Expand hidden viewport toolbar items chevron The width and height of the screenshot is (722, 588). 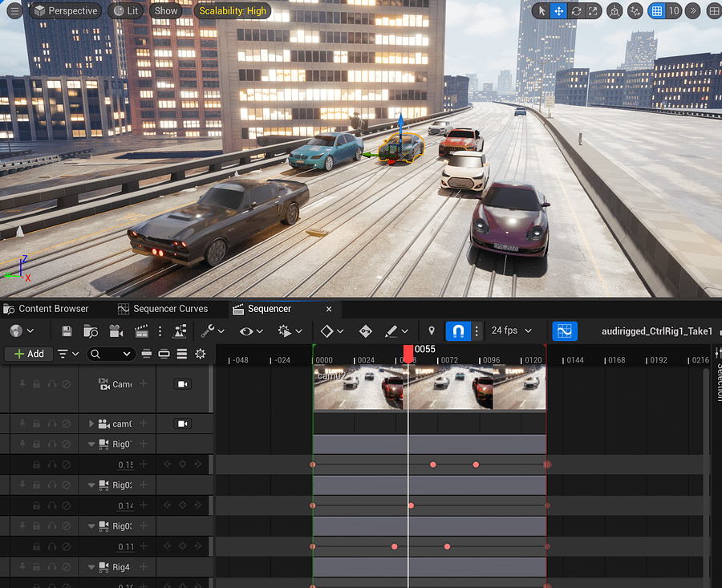pyautogui.click(x=692, y=10)
